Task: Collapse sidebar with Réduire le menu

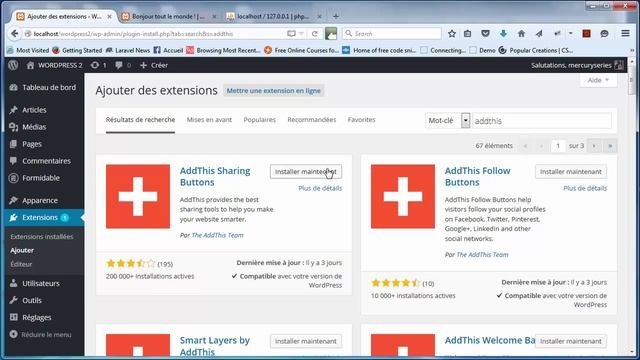Action: pos(41,335)
